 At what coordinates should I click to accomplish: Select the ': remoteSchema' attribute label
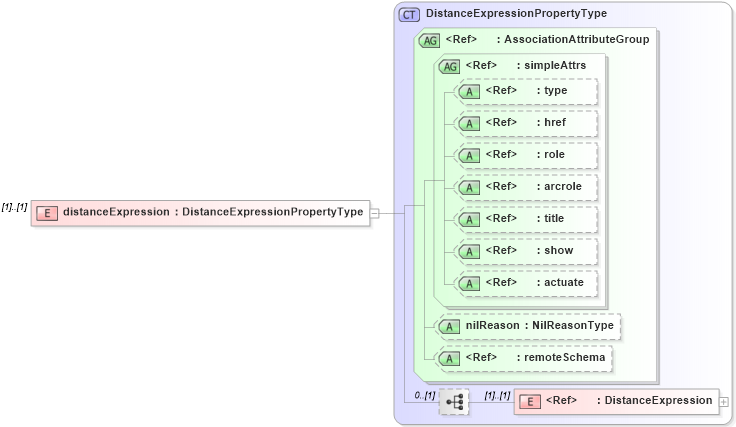(x=561, y=357)
